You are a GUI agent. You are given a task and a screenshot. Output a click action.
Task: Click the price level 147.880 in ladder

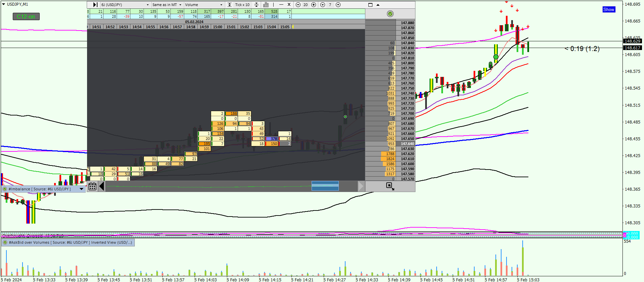405,23
